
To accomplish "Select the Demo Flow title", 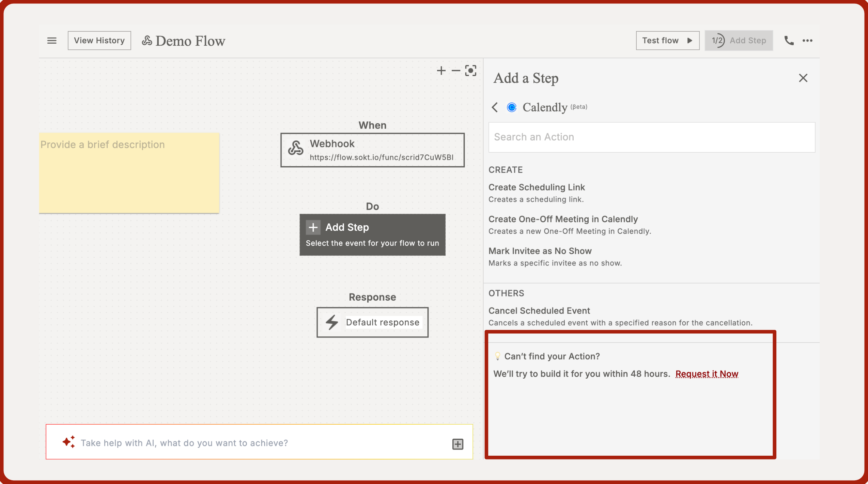I will [x=190, y=41].
